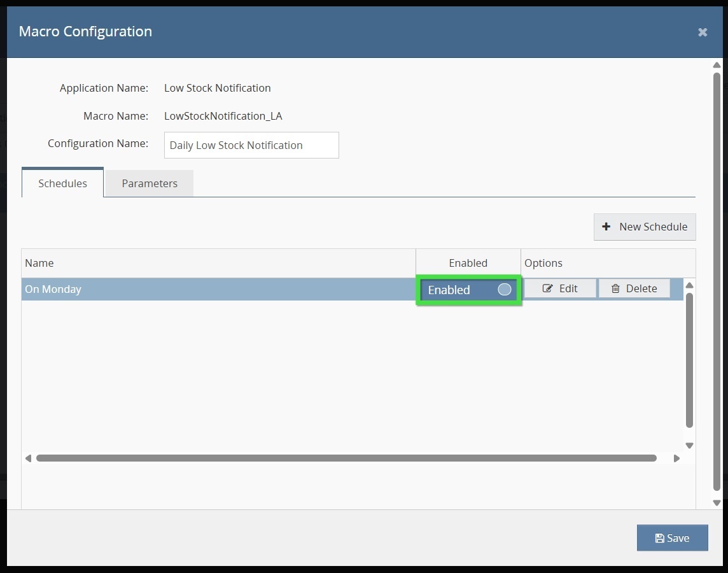The image size is (728, 573).
Task: Delete the On Monday schedule
Action: (x=634, y=288)
